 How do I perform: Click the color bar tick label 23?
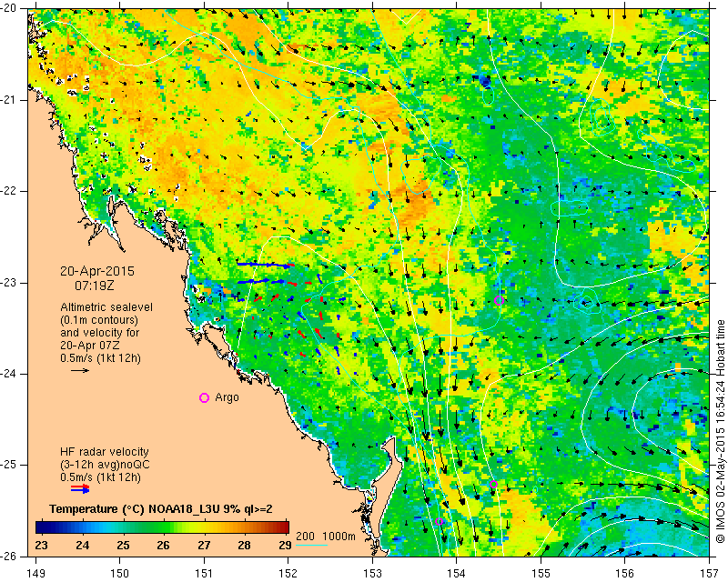coord(41,546)
